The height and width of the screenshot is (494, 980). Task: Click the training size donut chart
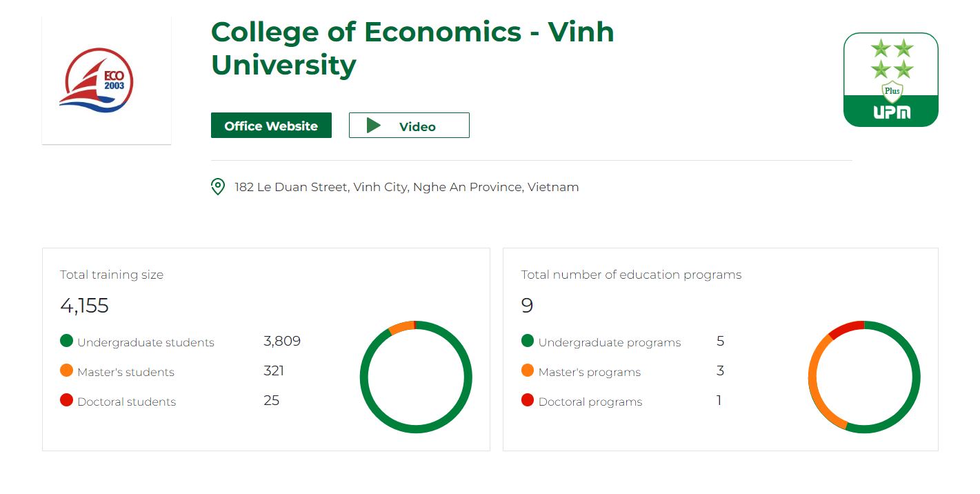tap(416, 377)
